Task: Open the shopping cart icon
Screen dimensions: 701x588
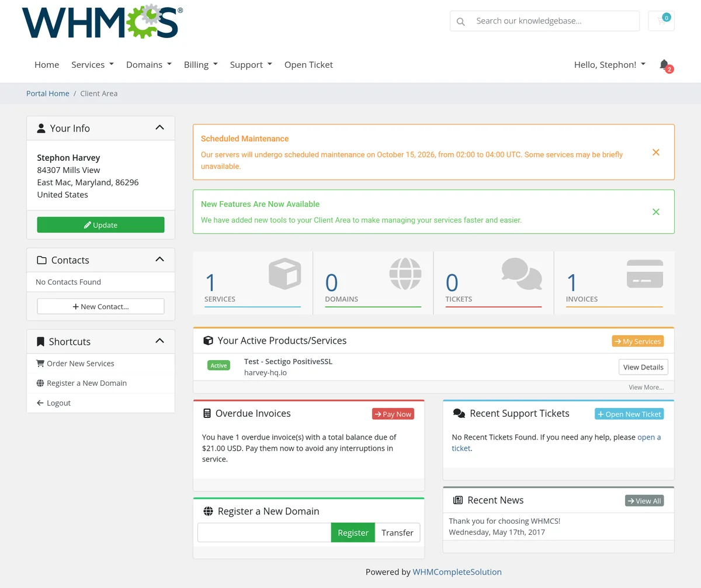Action: tap(661, 21)
